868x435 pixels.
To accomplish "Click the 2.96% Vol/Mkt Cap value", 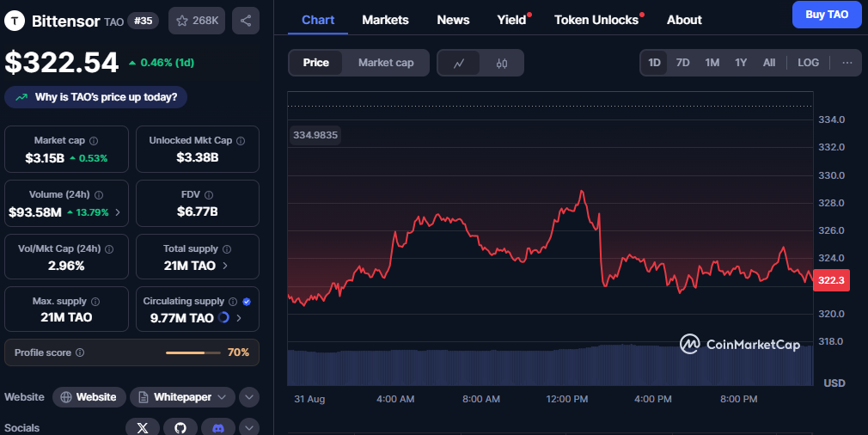I will (x=66, y=266).
